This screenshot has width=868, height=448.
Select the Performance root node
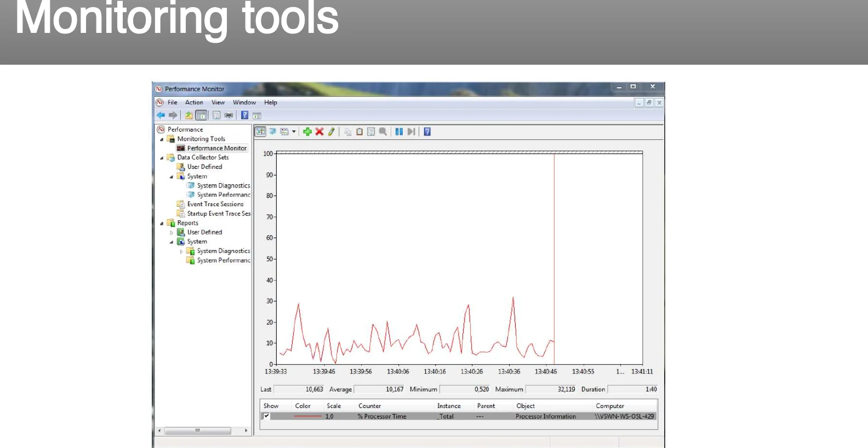tap(185, 129)
